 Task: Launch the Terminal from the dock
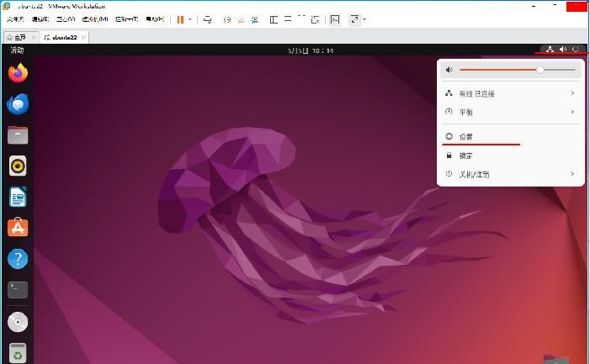pos(18,290)
